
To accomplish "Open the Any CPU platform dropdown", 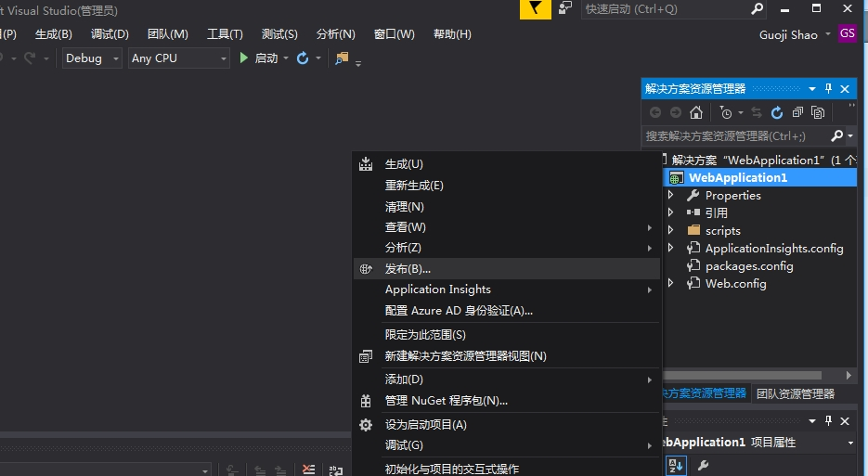I will point(179,58).
